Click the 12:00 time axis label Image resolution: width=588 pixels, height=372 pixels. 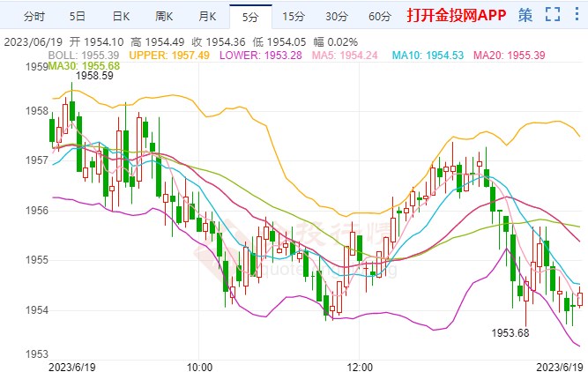point(360,367)
